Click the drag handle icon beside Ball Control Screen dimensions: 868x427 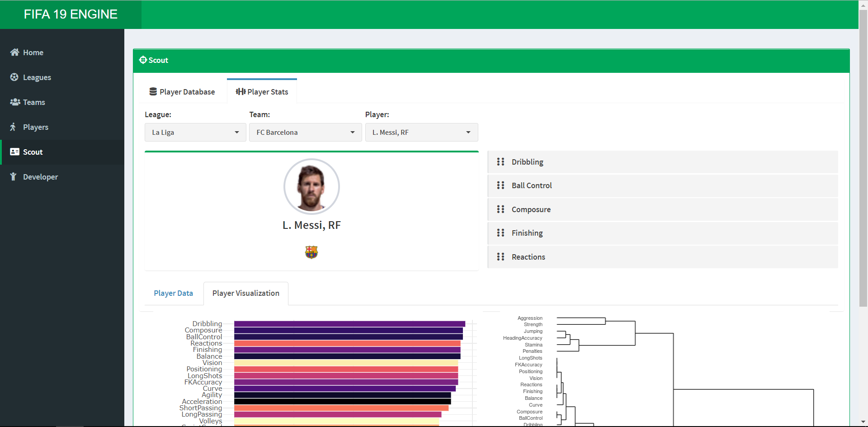click(500, 185)
